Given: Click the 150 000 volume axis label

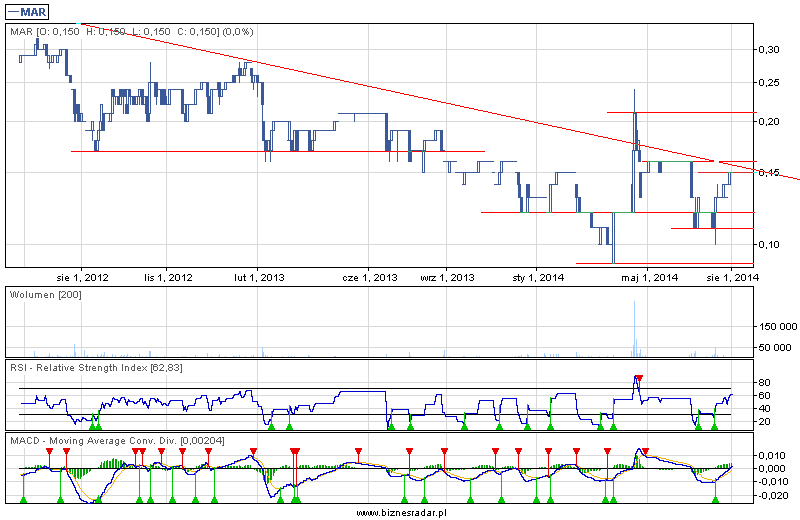Looking at the screenshot, I should pyautogui.click(x=776, y=326).
